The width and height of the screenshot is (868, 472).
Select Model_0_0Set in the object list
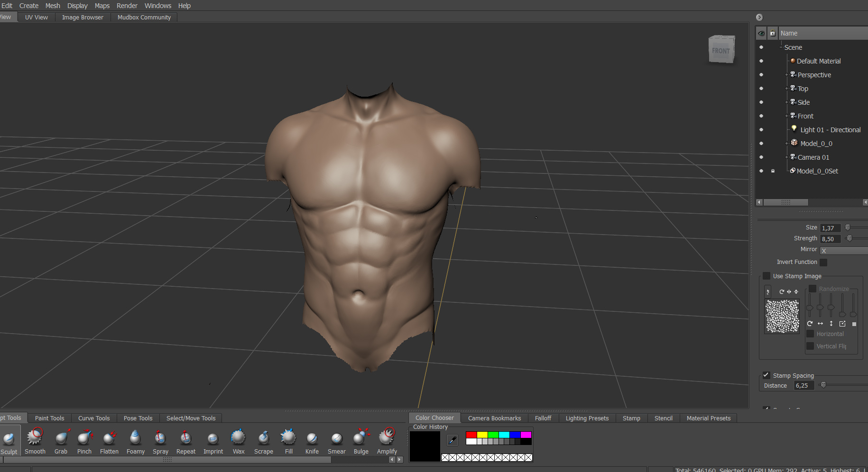click(x=817, y=171)
